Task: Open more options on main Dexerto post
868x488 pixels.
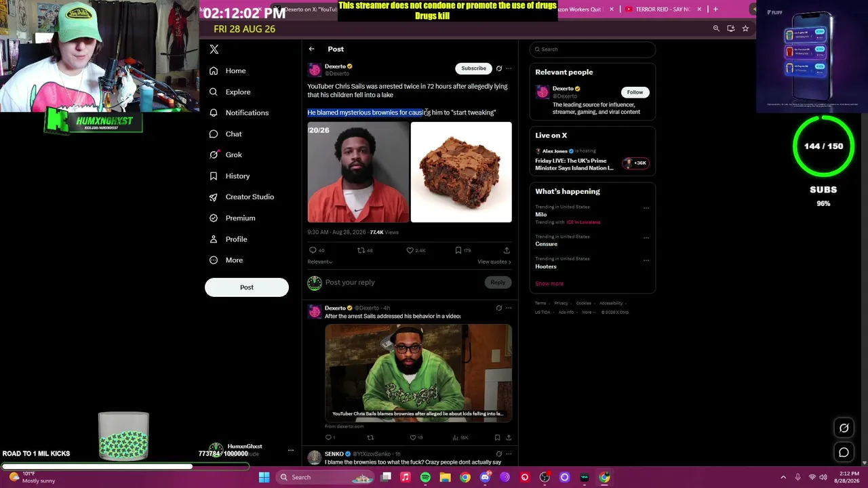Action: (509, 68)
